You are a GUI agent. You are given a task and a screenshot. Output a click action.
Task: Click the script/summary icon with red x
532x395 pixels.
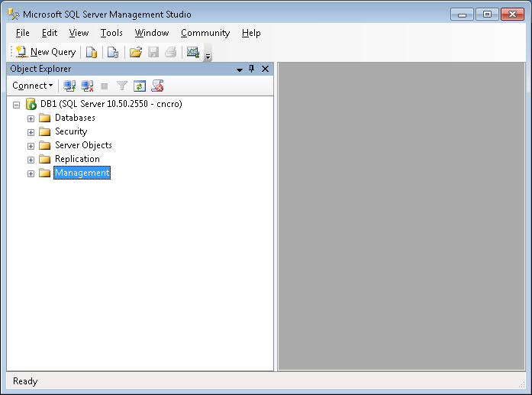157,86
